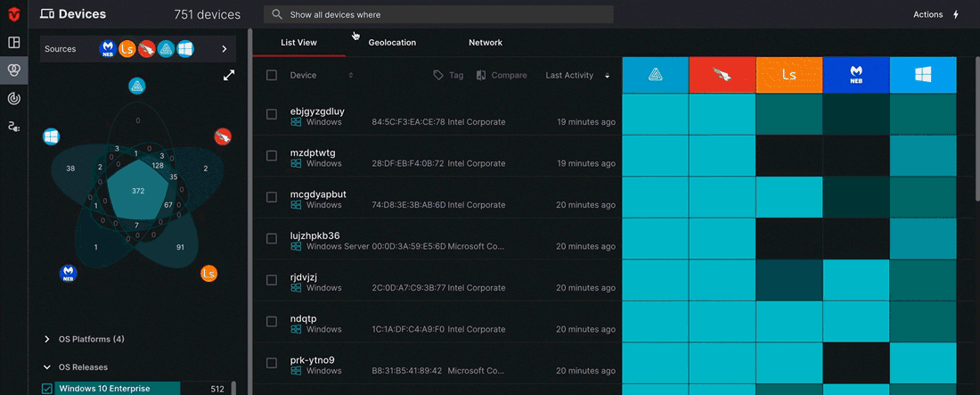
Task: Open the connector plug sidebar icon
Action: point(13,128)
